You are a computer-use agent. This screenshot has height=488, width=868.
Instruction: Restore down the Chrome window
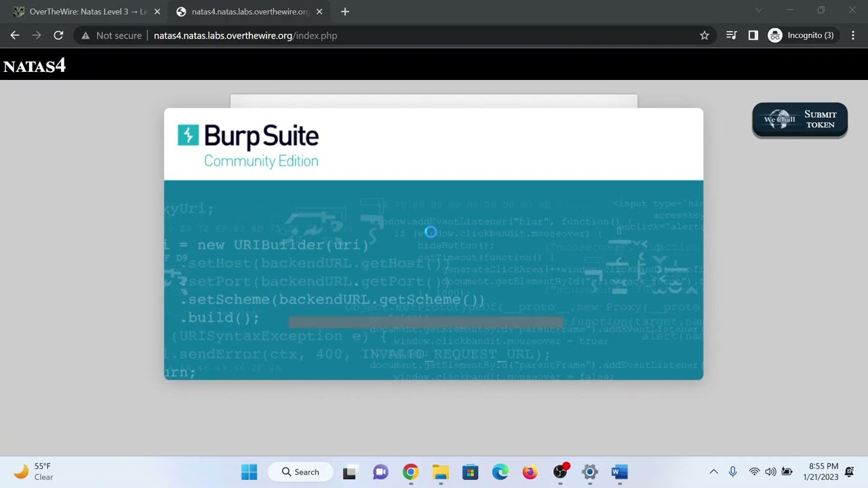tap(821, 10)
